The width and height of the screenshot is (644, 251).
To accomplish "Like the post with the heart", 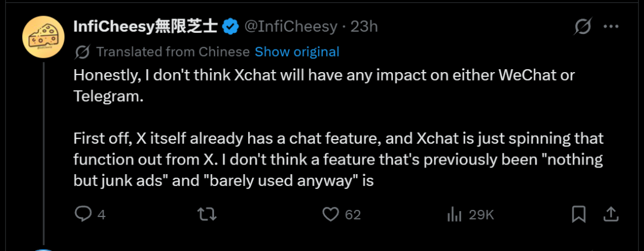I will [x=330, y=214].
